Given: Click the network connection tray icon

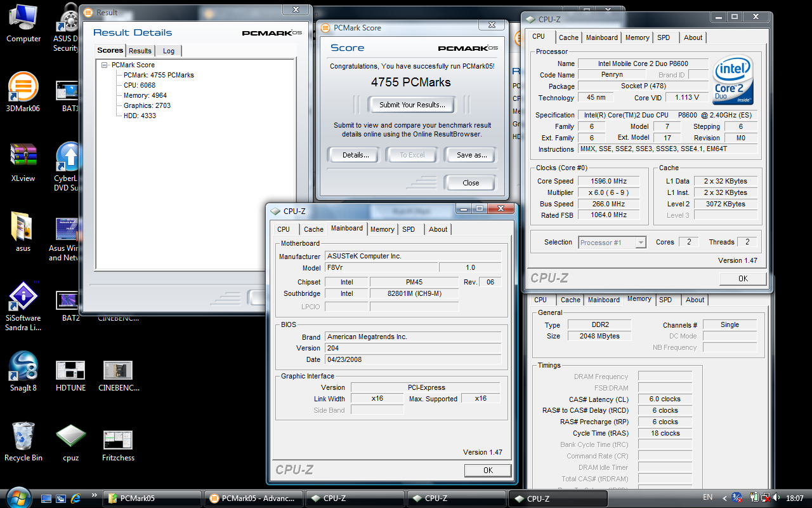Looking at the screenshot, I should coord(765,498).
